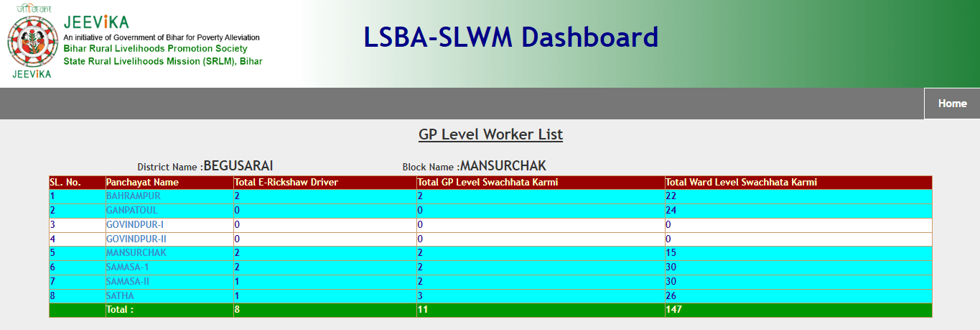Click the Panchayat Name column header
Image resolution: width=980 pixels, height=330 pixels.
(142, 183)
